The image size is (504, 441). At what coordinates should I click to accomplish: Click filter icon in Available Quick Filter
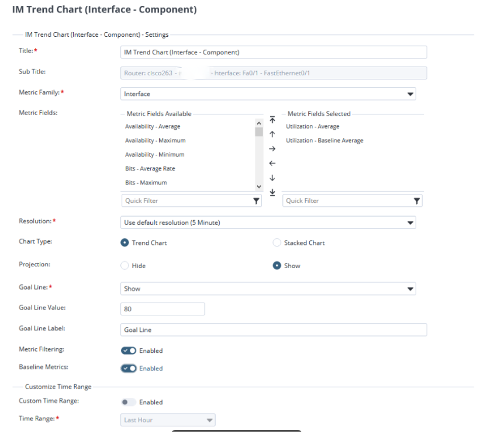[x=256, y=201]
